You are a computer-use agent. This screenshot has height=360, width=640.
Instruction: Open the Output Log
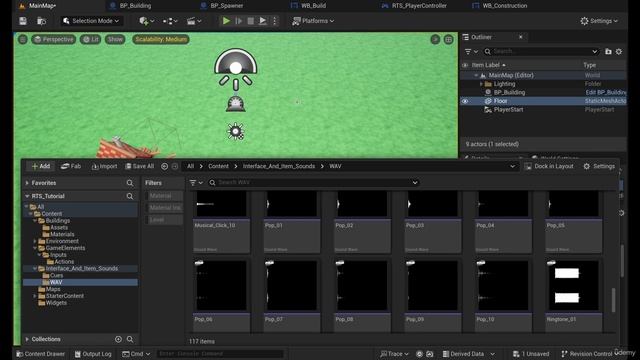[93, 354]
